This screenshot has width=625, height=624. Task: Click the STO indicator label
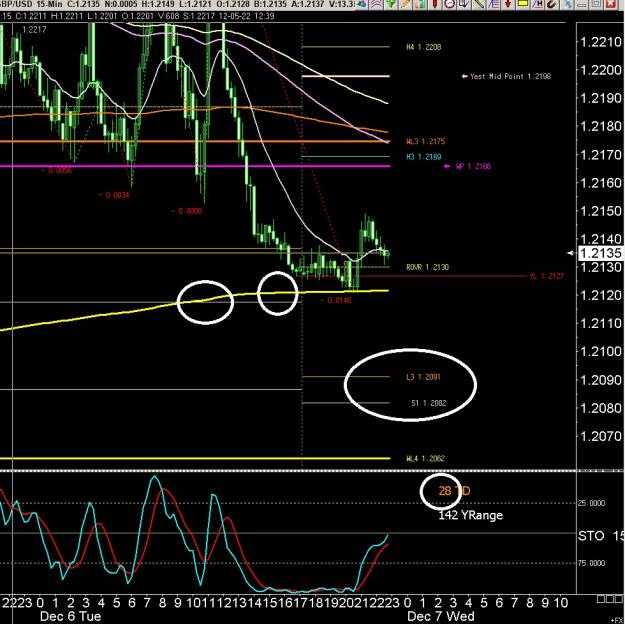[x=591, y=535]
